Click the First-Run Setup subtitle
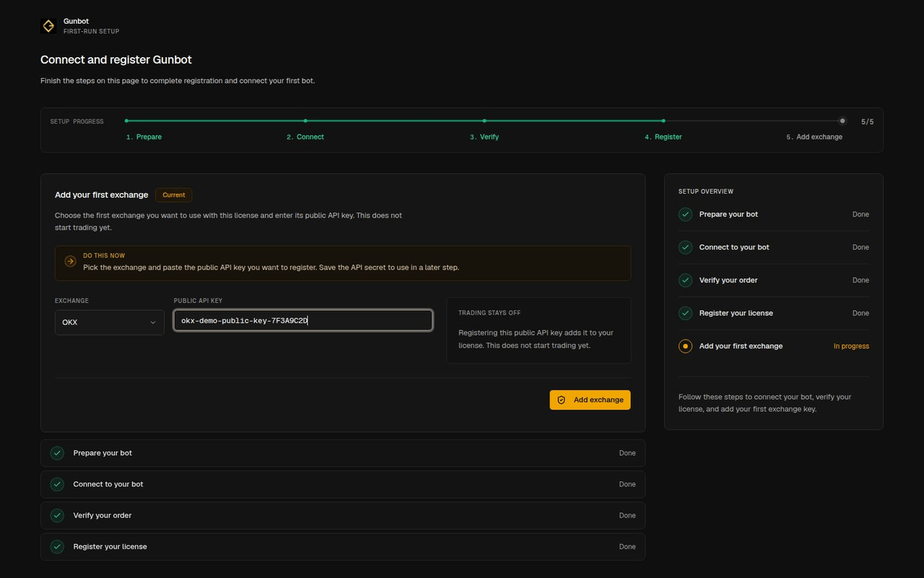The width and height of the screenshot is (924, 578). [x=91, y=32]
